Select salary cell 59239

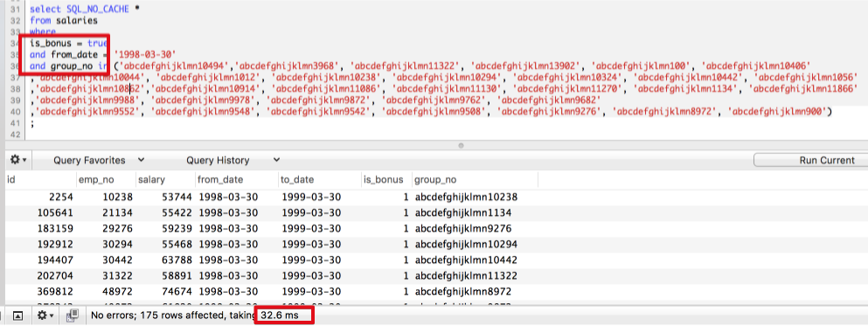pyautogui.click(x=177, y=228)
